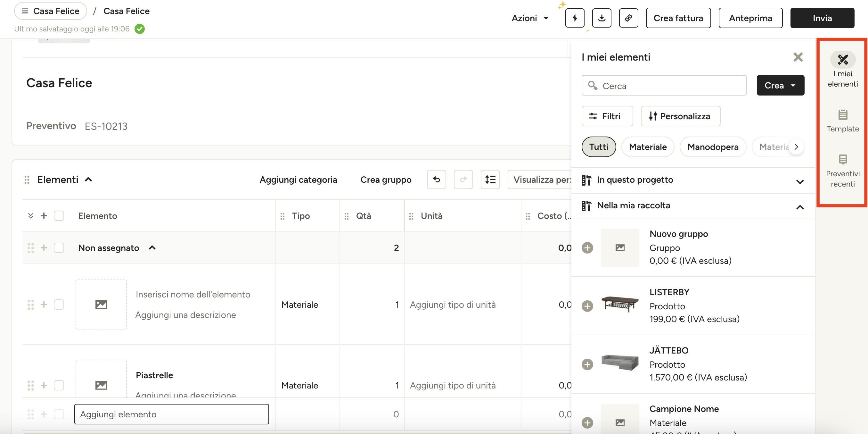
Task: Add JÄTTEBO with its plus icon
Action: click(x=587, y=364)
